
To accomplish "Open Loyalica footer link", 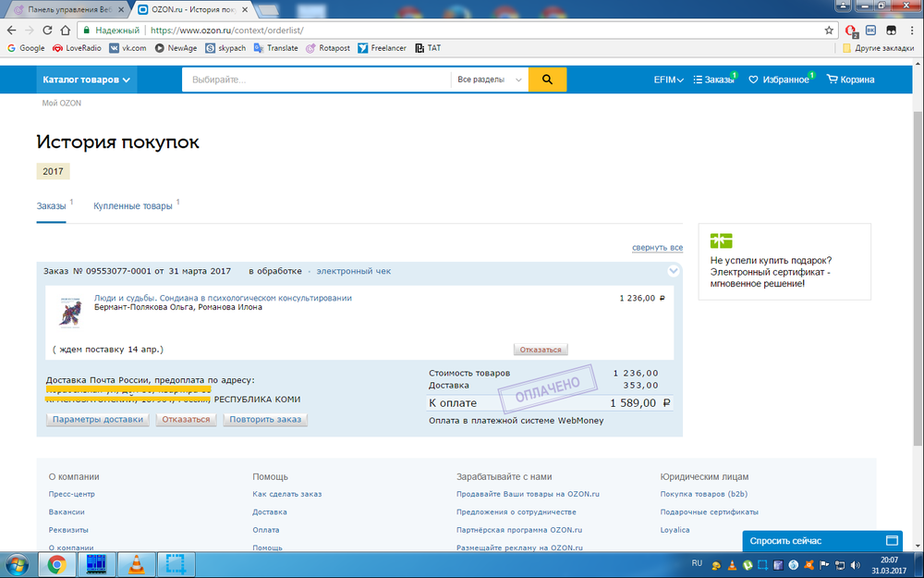I will coord(675,530).
